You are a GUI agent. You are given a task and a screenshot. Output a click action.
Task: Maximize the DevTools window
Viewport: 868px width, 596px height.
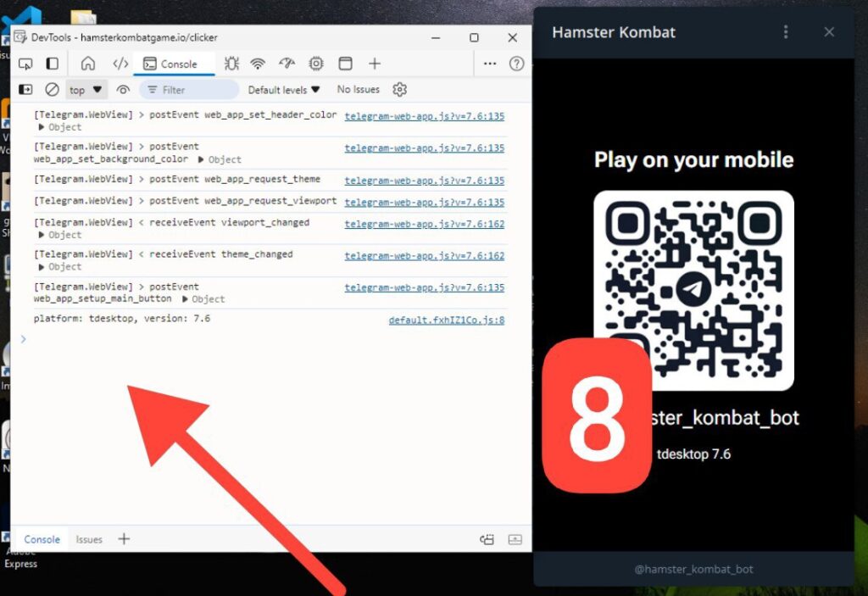[x=474, y=37]
